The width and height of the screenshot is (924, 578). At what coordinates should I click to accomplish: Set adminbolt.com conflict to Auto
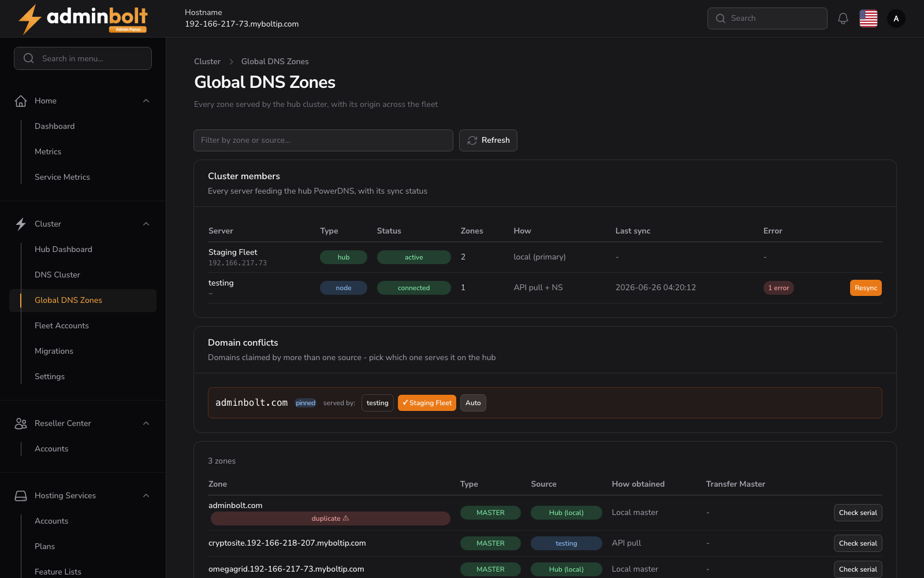(473, 403)
